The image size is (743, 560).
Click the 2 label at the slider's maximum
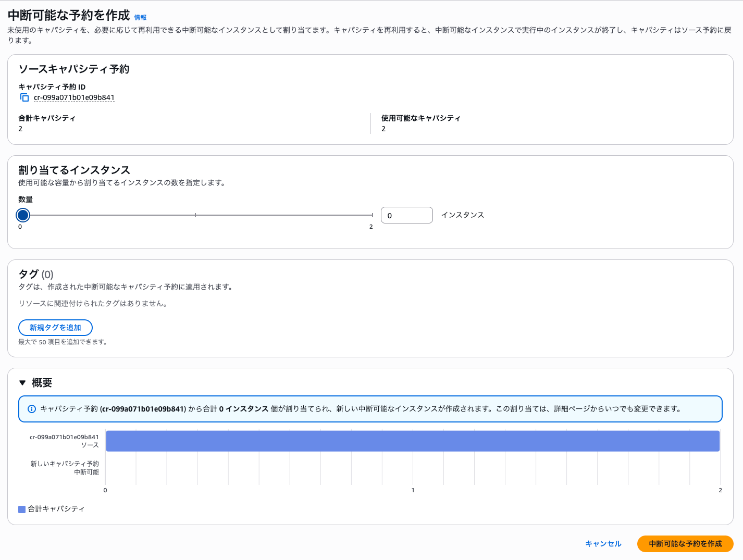[x=371, y=227]
